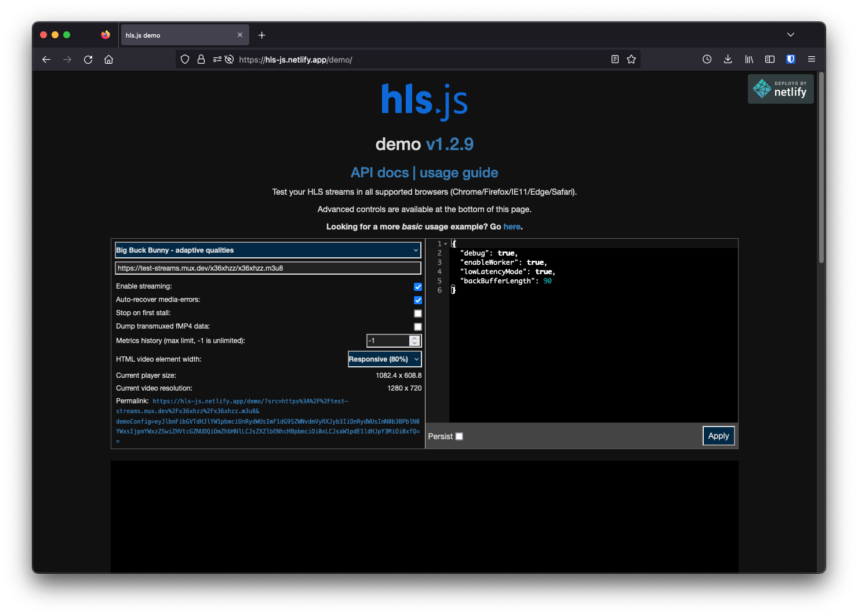The image size is (858, 616).
Task: Close the hls.js demo tab
Action: pos(240,35)
